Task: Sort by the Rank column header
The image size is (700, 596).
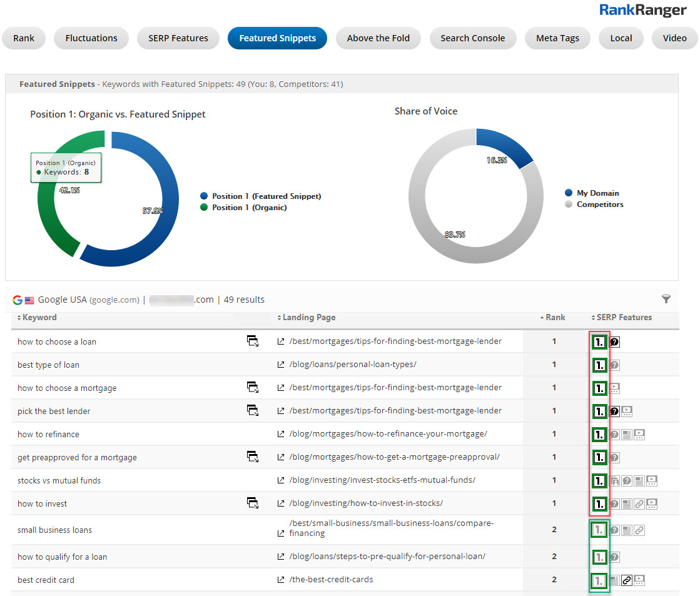Action: pyautogui.click(x=554, y=318)
